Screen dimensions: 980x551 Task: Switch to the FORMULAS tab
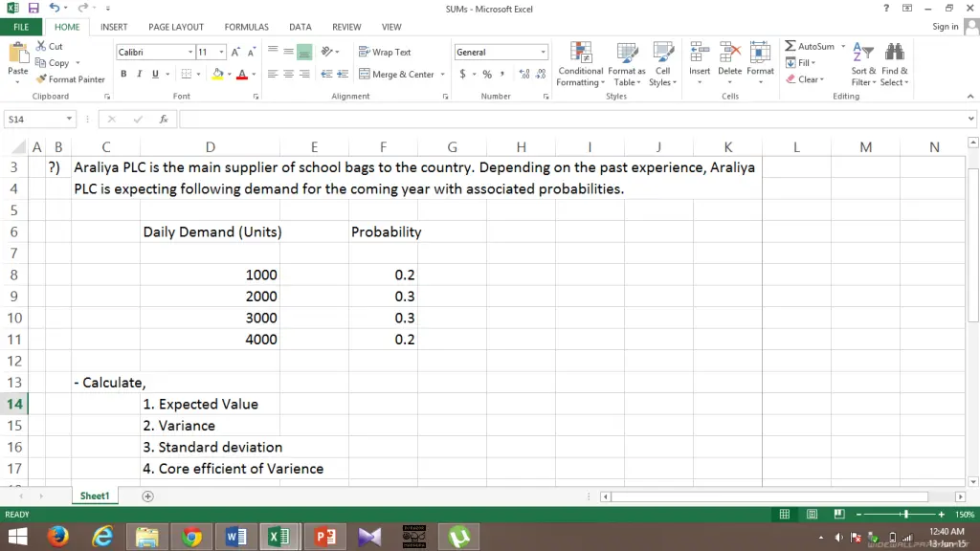click(x=246, y=27)
